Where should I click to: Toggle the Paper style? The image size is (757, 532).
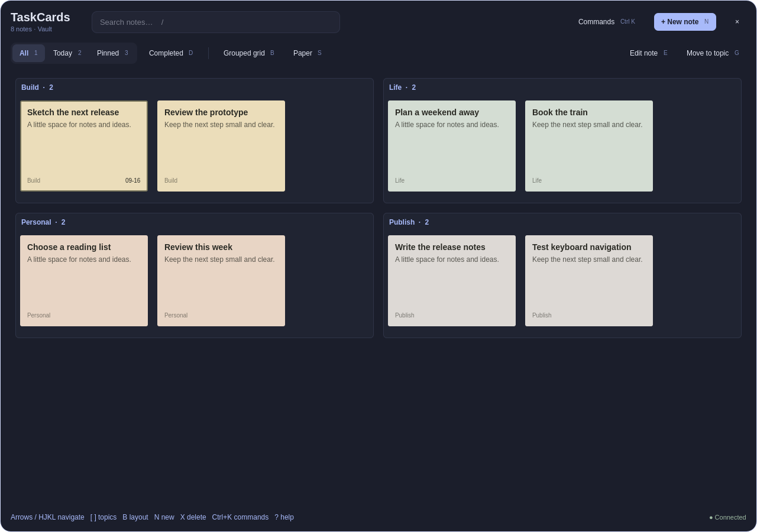click(x=308, y=53)
